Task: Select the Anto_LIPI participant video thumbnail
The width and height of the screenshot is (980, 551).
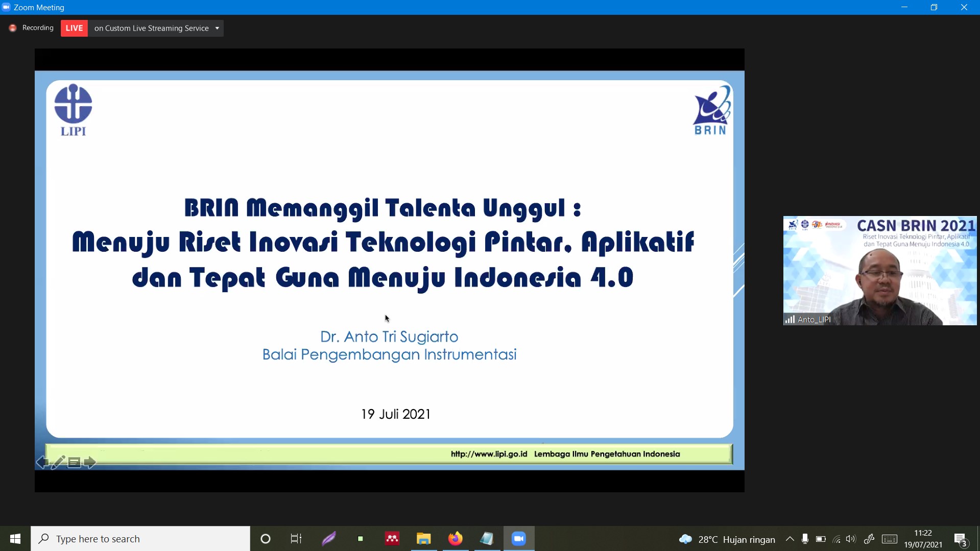Action: (879, 271)
